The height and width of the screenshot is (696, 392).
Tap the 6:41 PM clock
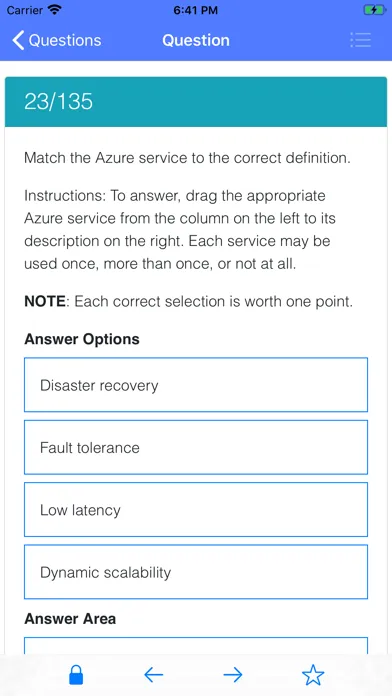tap(196, 10)
